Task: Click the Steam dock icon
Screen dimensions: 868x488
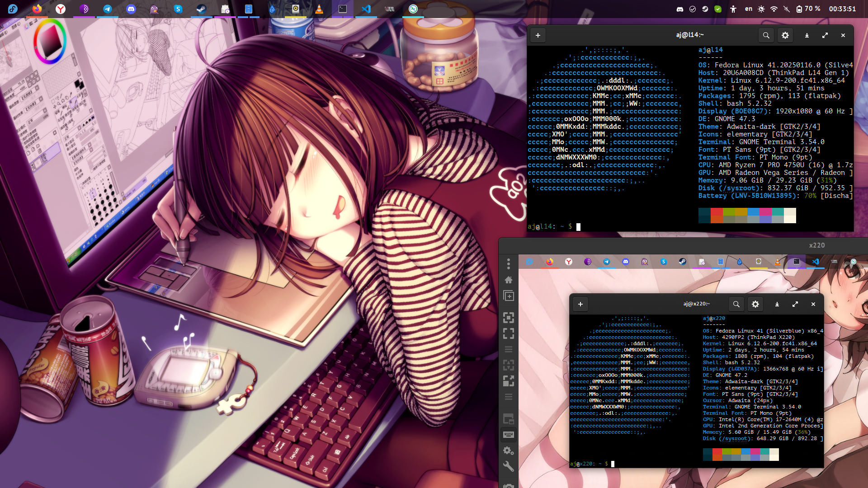Action: (202, 9)
